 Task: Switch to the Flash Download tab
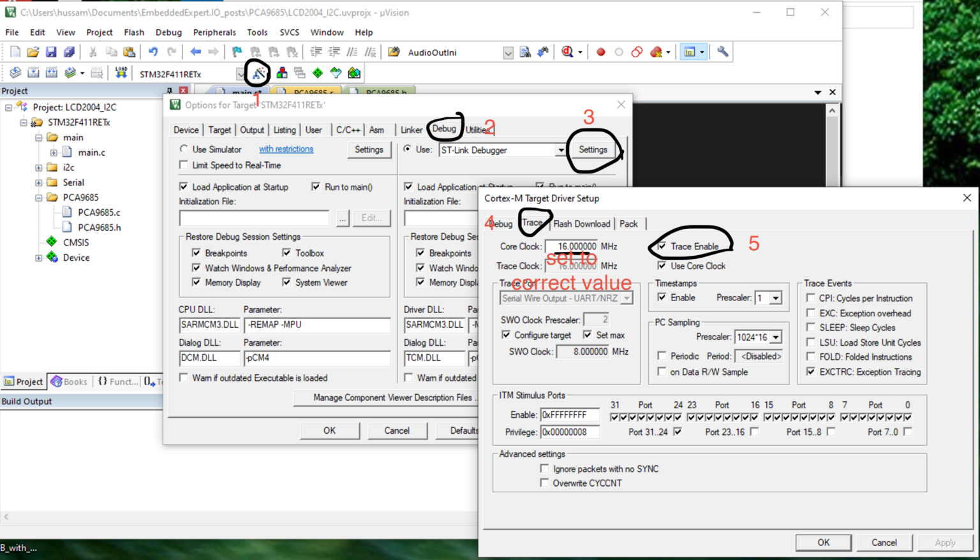click(581, 224)
